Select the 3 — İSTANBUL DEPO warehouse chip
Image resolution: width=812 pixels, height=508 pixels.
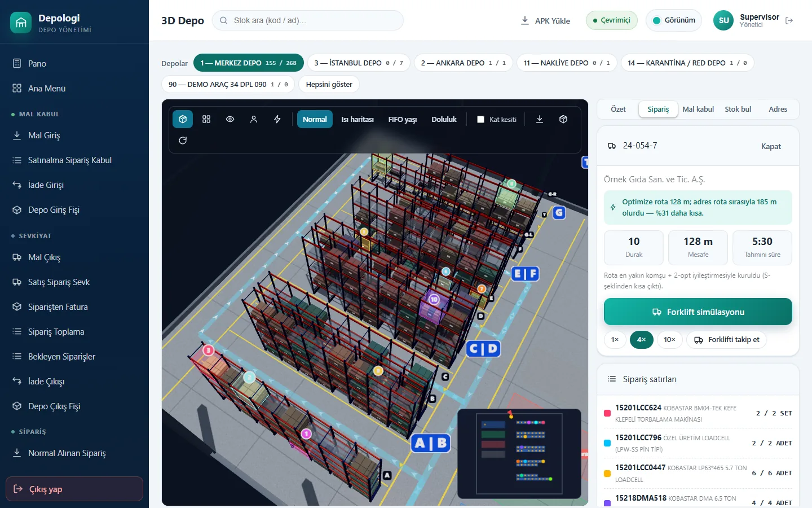[359, 63]
